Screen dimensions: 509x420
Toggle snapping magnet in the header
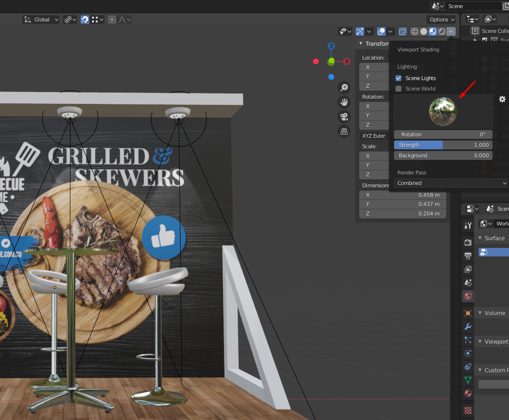click(85, 20)
